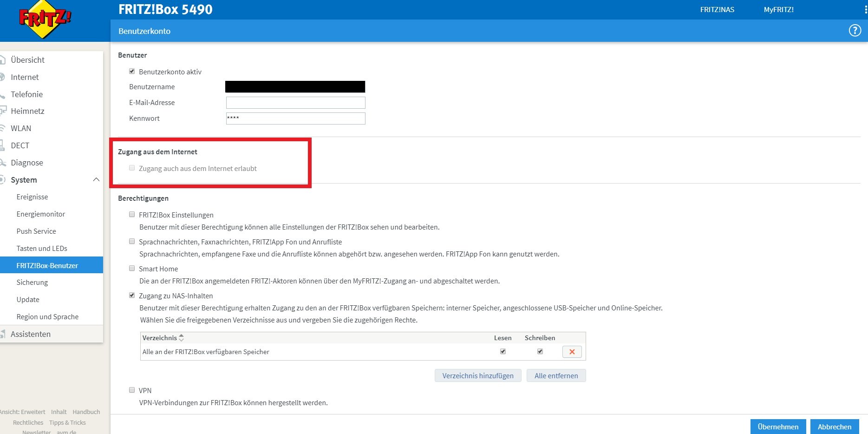Enable VPN permission checkbox

click(132, 390)
